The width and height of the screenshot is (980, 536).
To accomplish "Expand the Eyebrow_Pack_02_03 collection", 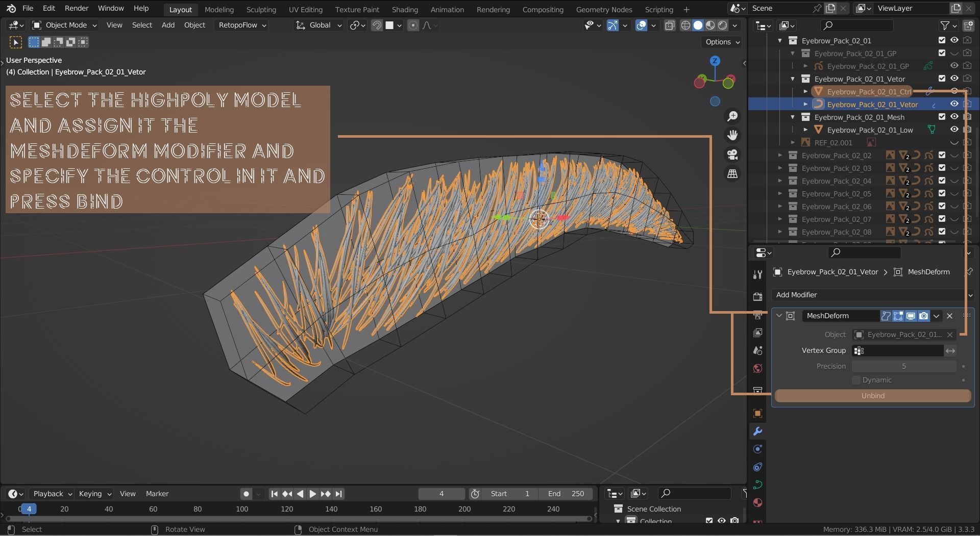I will coord(780,168).
